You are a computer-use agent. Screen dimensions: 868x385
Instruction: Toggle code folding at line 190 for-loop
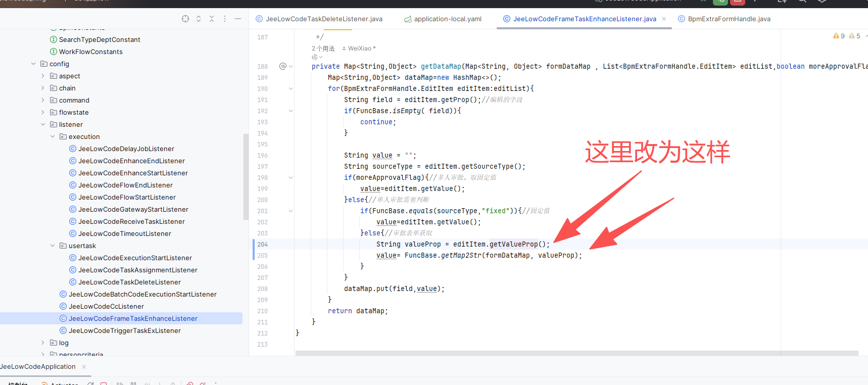[291, 88]
